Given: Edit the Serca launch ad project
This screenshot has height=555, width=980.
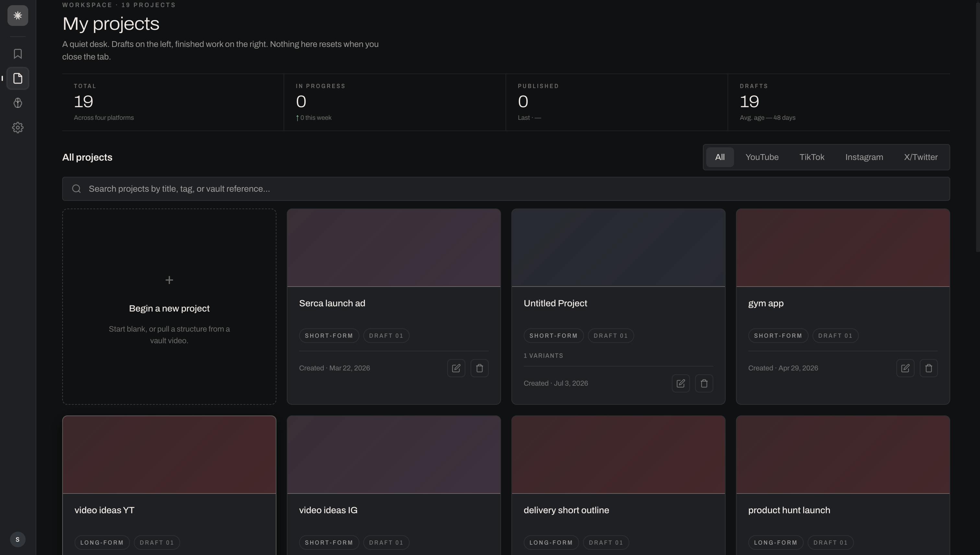Looking at the screenshot, I should pos(456,368).
